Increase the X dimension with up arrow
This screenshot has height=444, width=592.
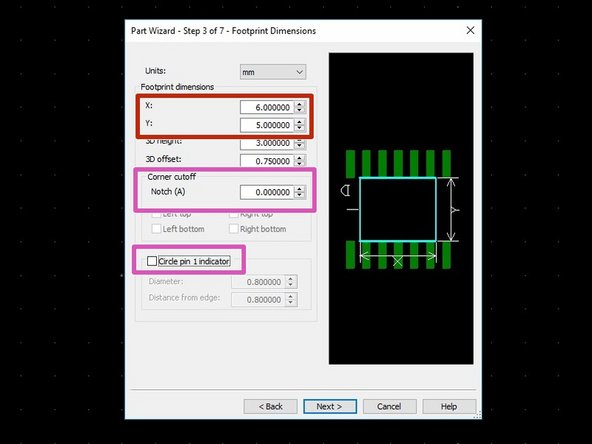299,104
